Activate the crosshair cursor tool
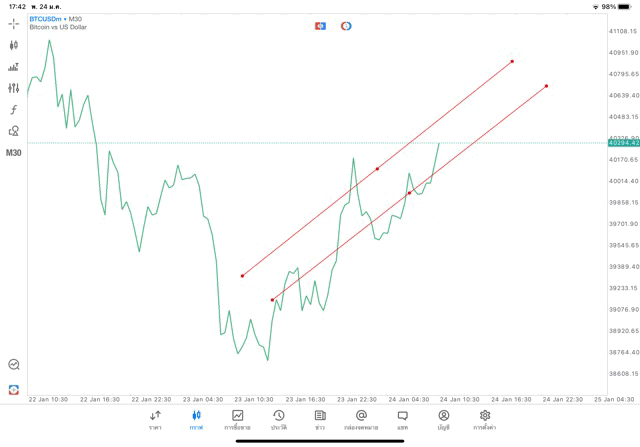The image size is (640, 447). point(14,23)
